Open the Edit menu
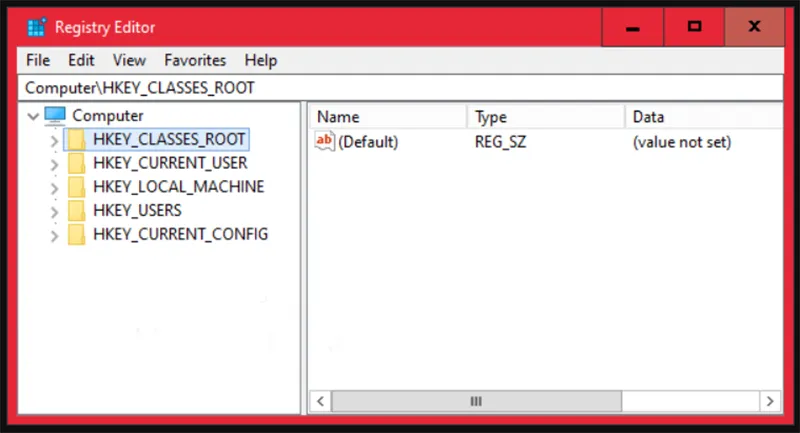This screenshot has width=800, height=433. [81, 60]
